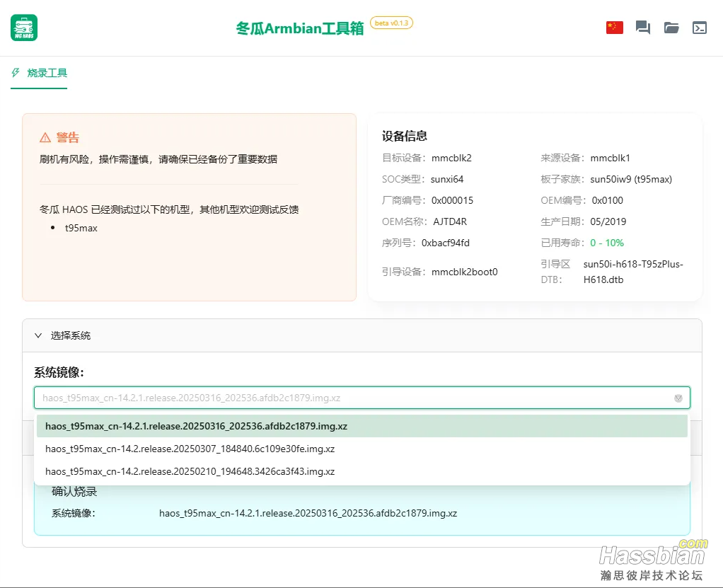Click the vendor ID value 0x000015
Image resolution: width=723 pixels, height=588 pixels.
(452, 201)
